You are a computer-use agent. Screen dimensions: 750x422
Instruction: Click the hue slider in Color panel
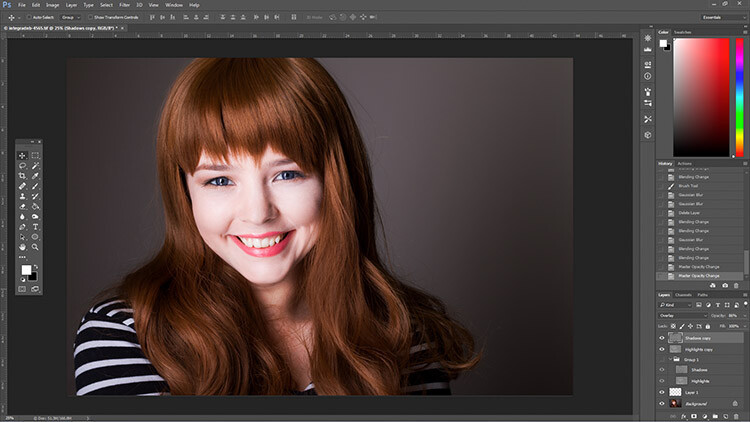click(739, 98)
